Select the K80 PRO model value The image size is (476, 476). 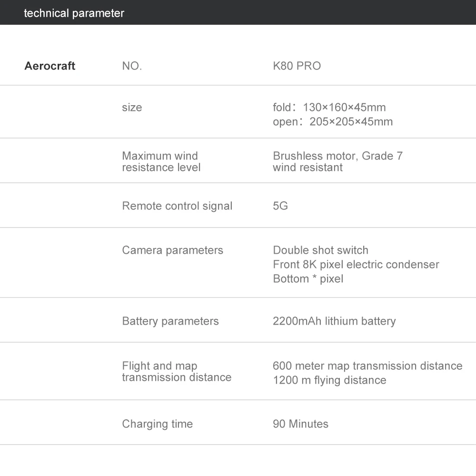point(297,66)
